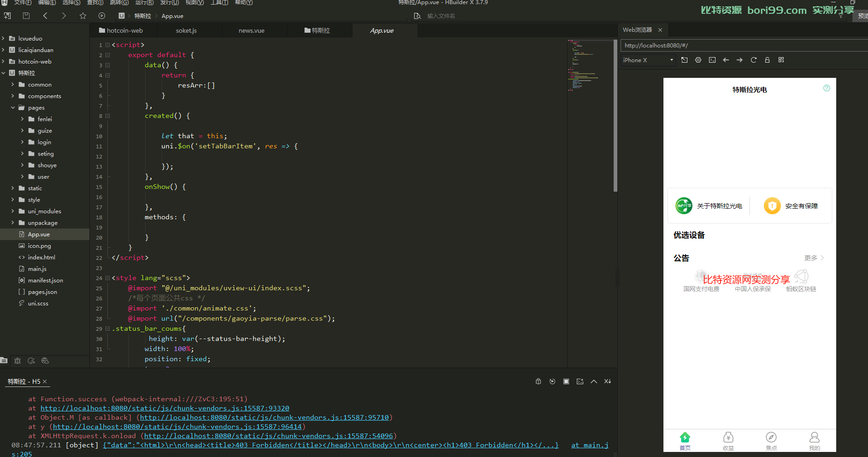Click the 更多 link in the app preview
868x457 pixels.
pyautogui.click(x=814, y=258)
